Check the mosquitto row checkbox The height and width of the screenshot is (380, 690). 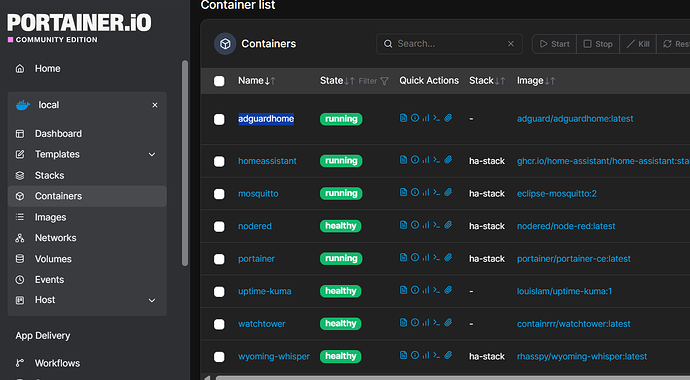[x=219, y=194]
